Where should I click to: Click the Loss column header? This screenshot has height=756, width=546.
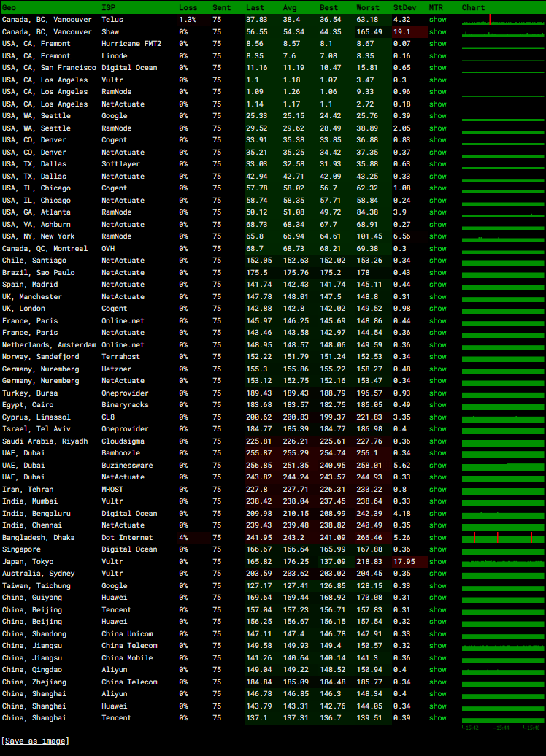click(x=188, y=8)
